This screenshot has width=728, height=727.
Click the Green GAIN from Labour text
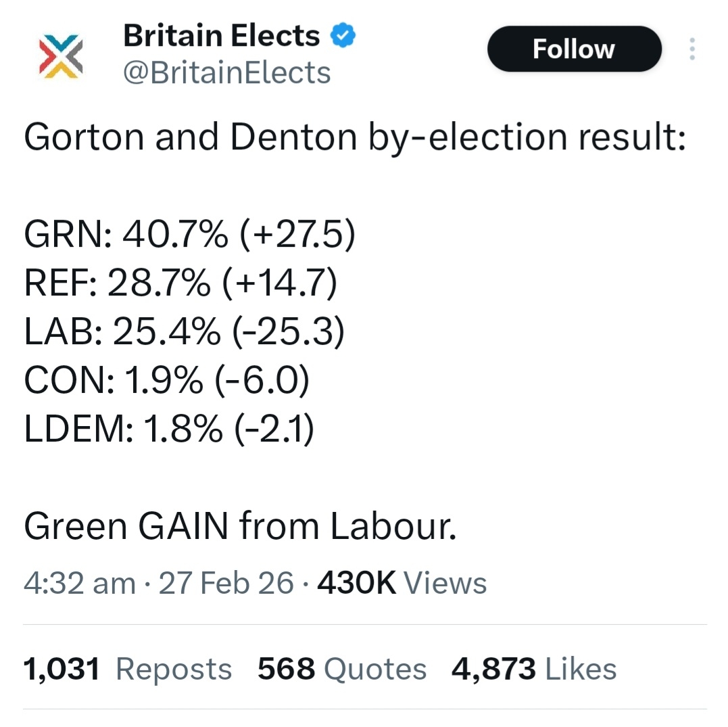[x=240, y=527]
